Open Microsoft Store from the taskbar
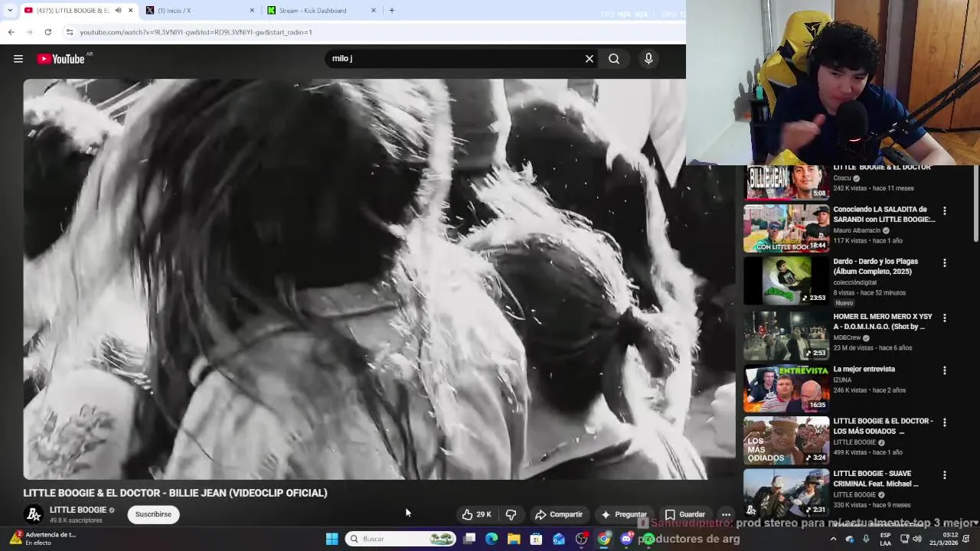Viewport: 980px width, 551px height. 537,539
